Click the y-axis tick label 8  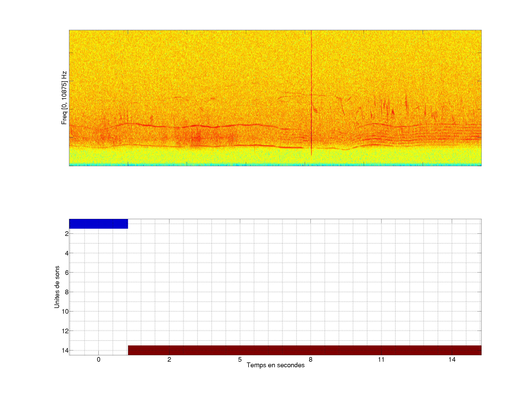67,292
